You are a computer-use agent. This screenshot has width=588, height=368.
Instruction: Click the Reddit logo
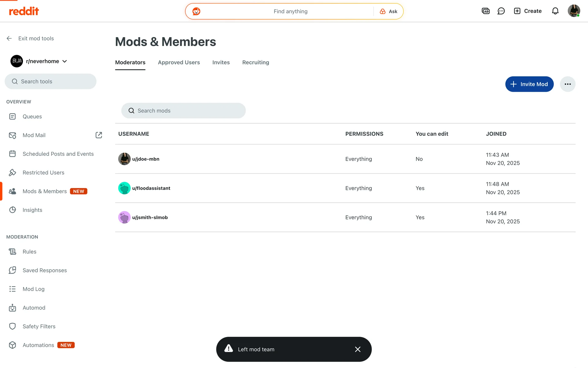pos(24,11)
